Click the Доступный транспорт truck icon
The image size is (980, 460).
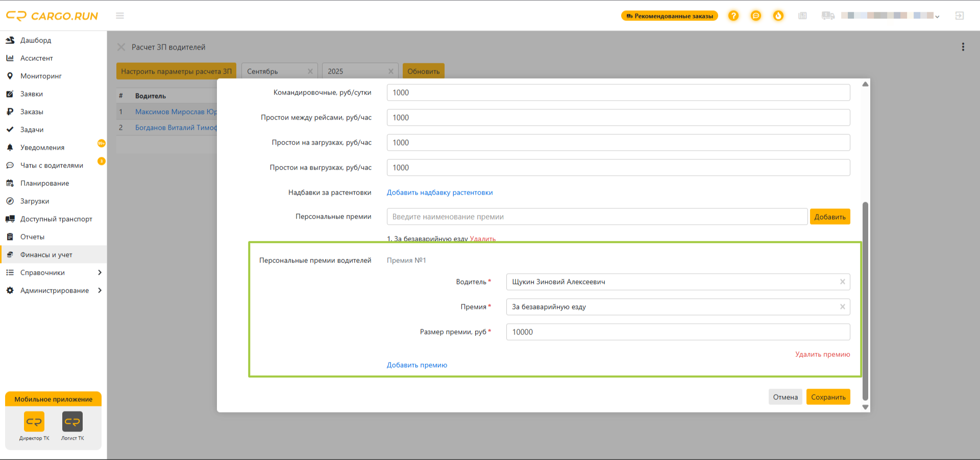pyautogui.click(x=10, y=219)
